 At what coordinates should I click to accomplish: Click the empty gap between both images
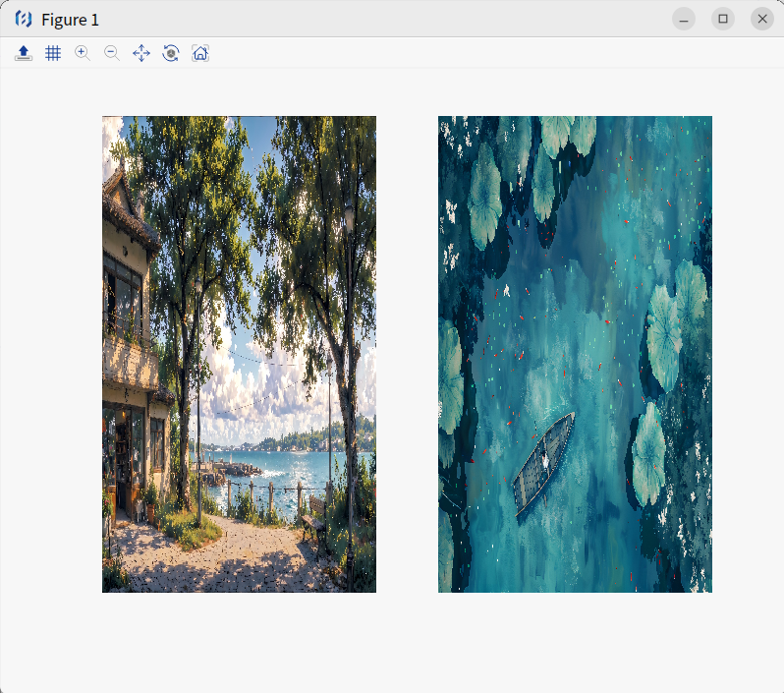click(407, 354)
